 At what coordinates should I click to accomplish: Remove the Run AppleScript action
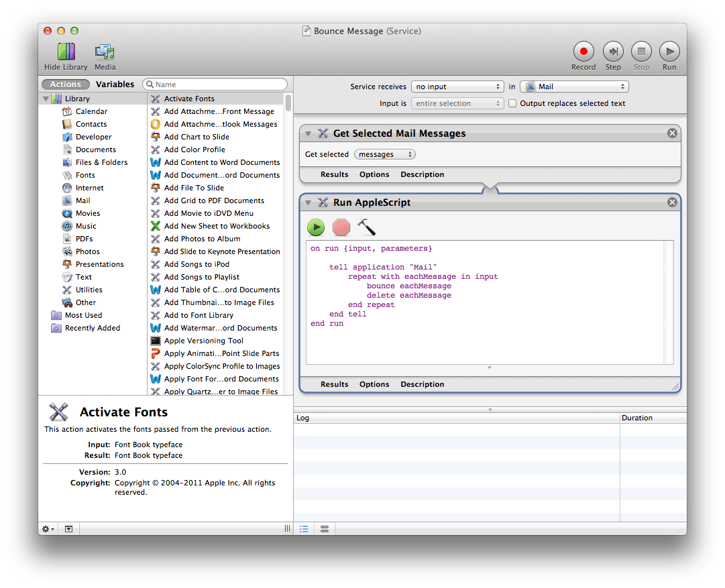[x=672, y=202]
